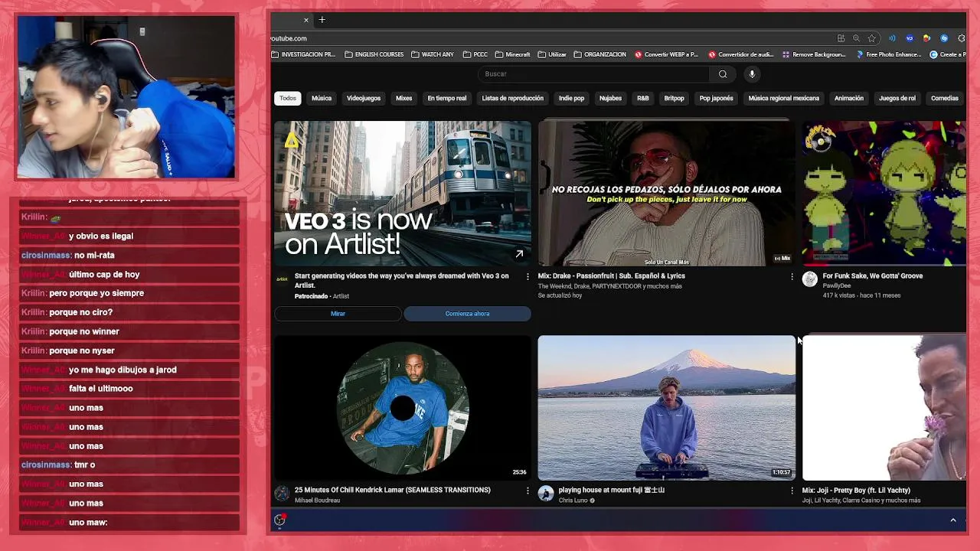The height and width of the screenshot is (551, 980).
Task: Open PawillyDee channel avatar
Action: tap(809, 279)
